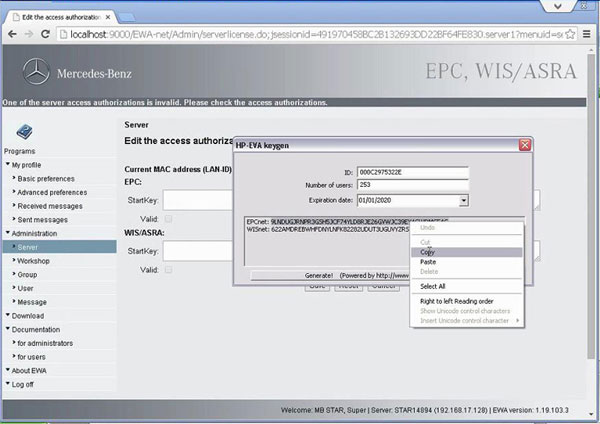Open documentation for administrators
Image resolution: width=600 pixels, height=424 pixels.
pos(45,343)
